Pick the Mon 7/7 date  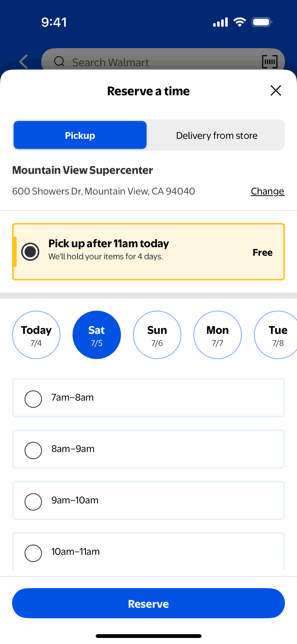[218, 335]
